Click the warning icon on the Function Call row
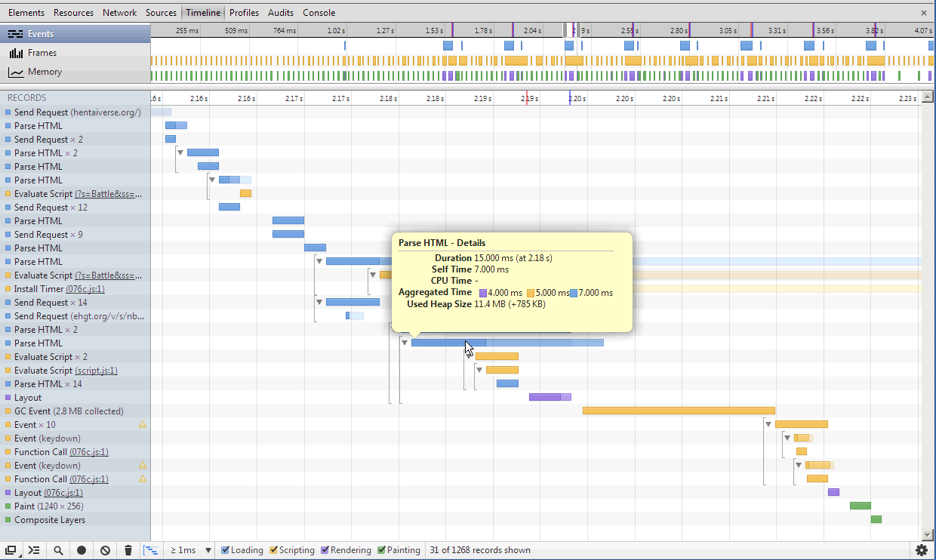 pyautogui.click(x=143, y=479)
